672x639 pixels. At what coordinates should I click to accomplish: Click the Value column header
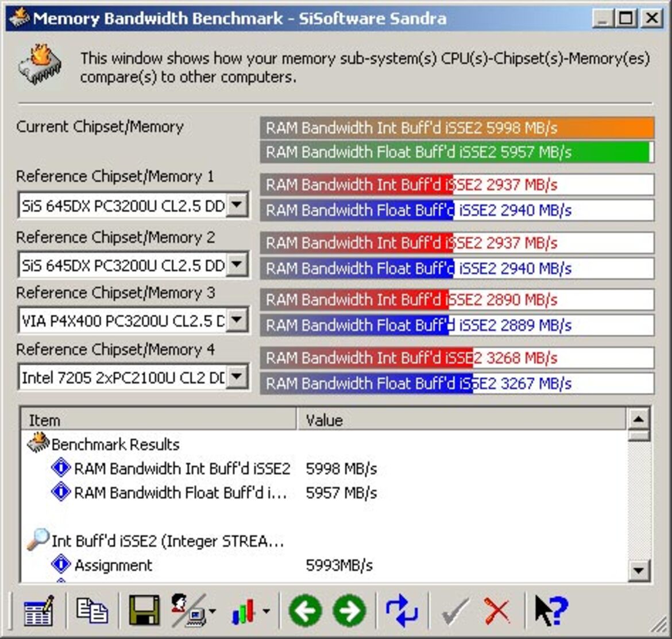point(461,420)
